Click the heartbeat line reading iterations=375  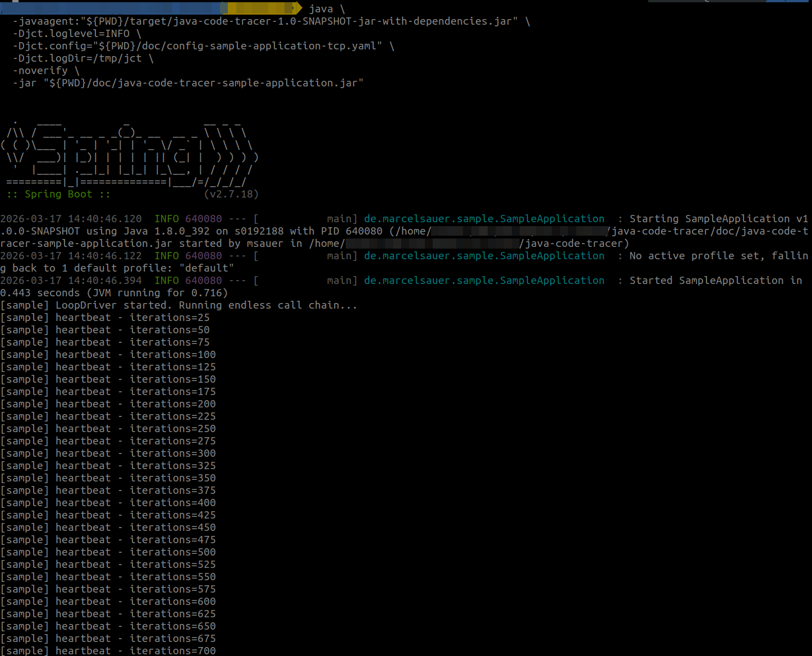tap(108, 490)
